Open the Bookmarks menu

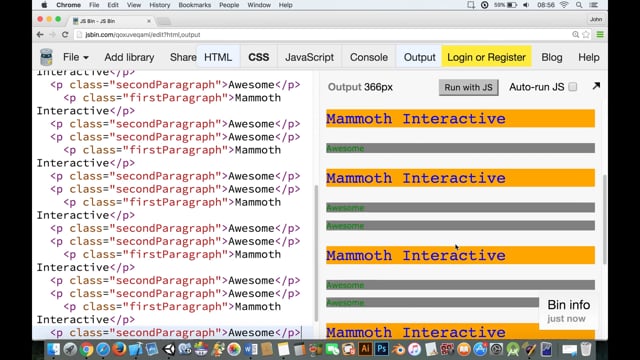[x=195, y=5]
